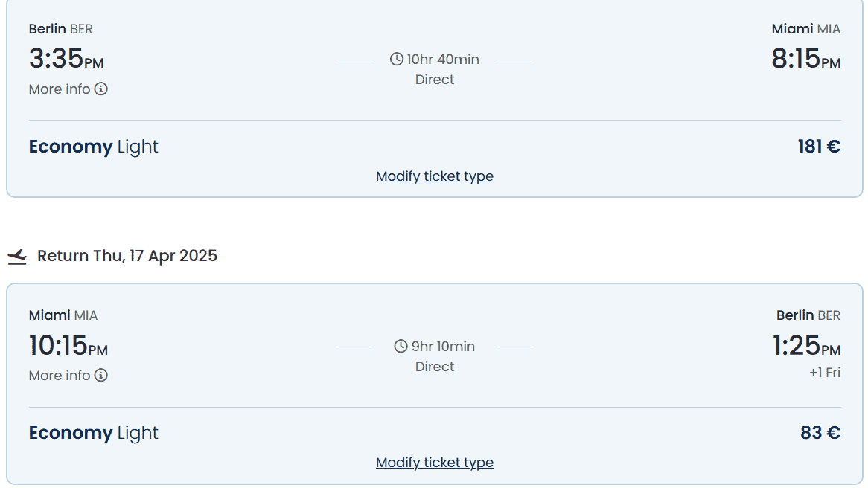Viewport: 868px width, 488px height.
Task: Modify ticket type for the 181 € flight
Action: click(435, 176)
